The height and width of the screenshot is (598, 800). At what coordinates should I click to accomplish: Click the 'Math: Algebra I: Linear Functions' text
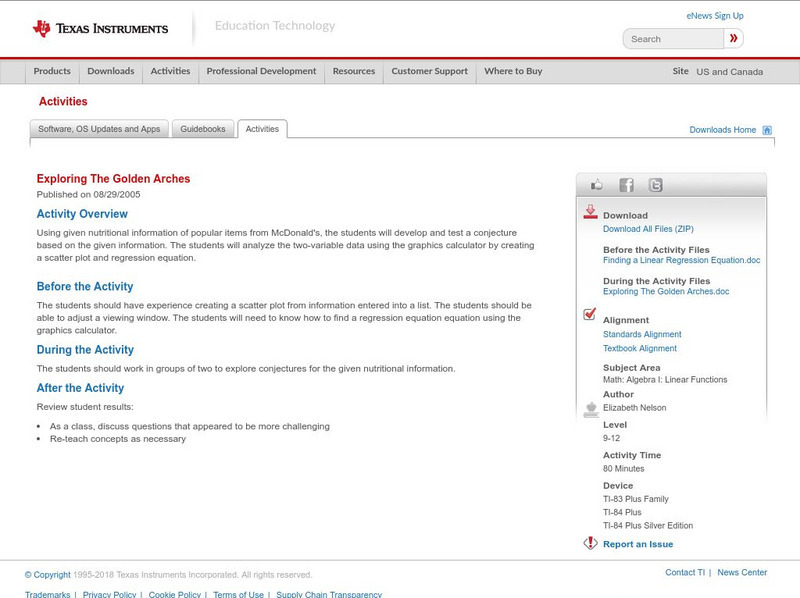(x=665, y=380)
